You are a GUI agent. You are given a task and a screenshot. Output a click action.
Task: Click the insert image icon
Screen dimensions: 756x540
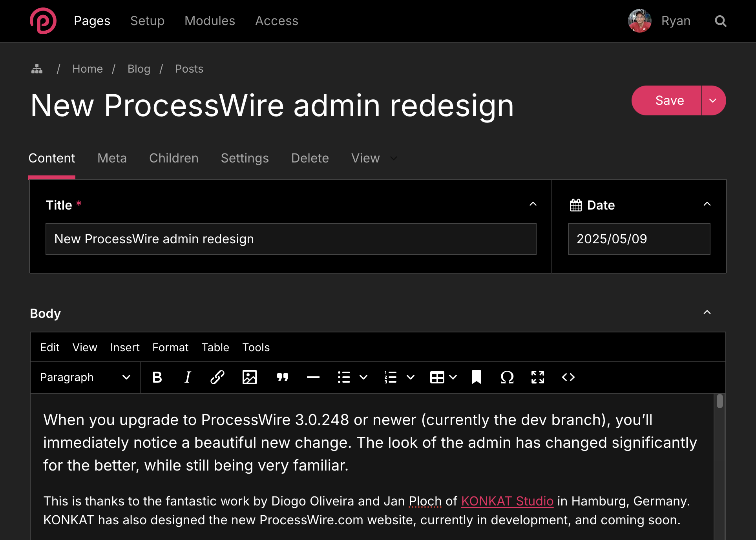click(249, 377)
